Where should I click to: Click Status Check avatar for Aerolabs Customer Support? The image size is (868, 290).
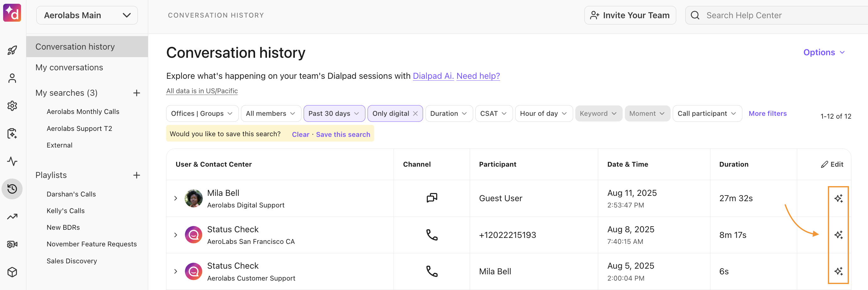(193, 271)
